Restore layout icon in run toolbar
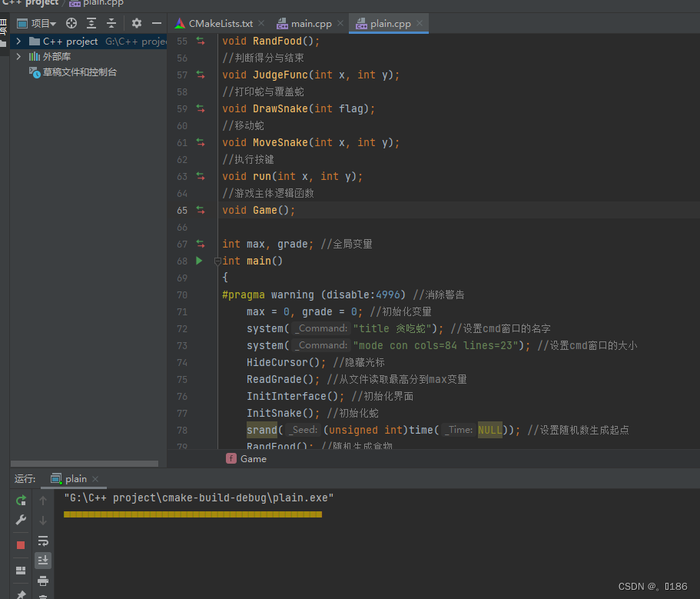The image size is (700, 599). pyautogui.click(x=21, y=571)
